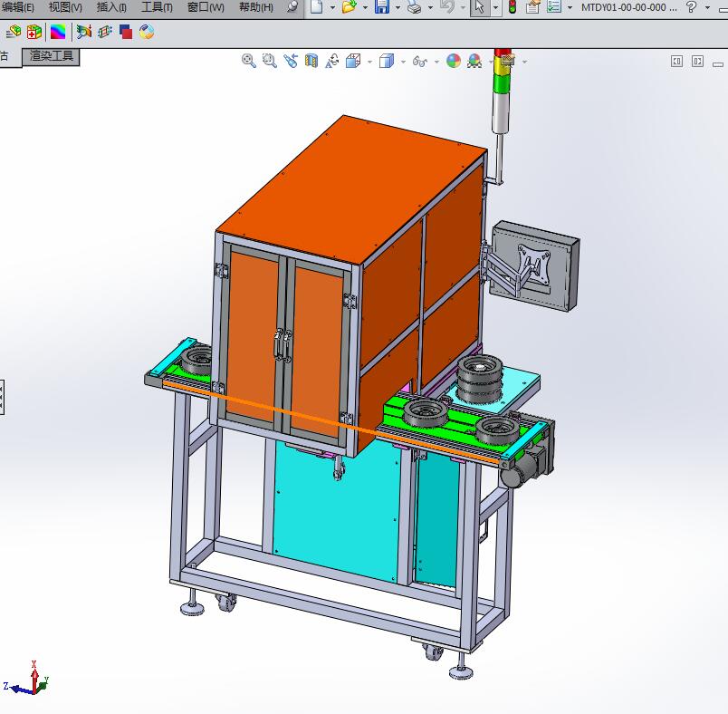Open the 插入(I) menu
This screenshot has width=728, height=714.
tap(111, 7)
